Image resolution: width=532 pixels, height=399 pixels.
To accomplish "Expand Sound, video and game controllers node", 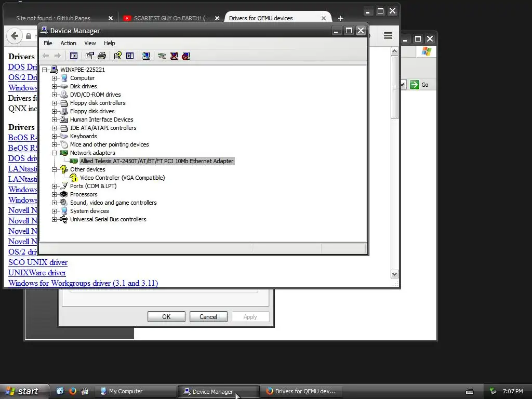I will 54,203.
